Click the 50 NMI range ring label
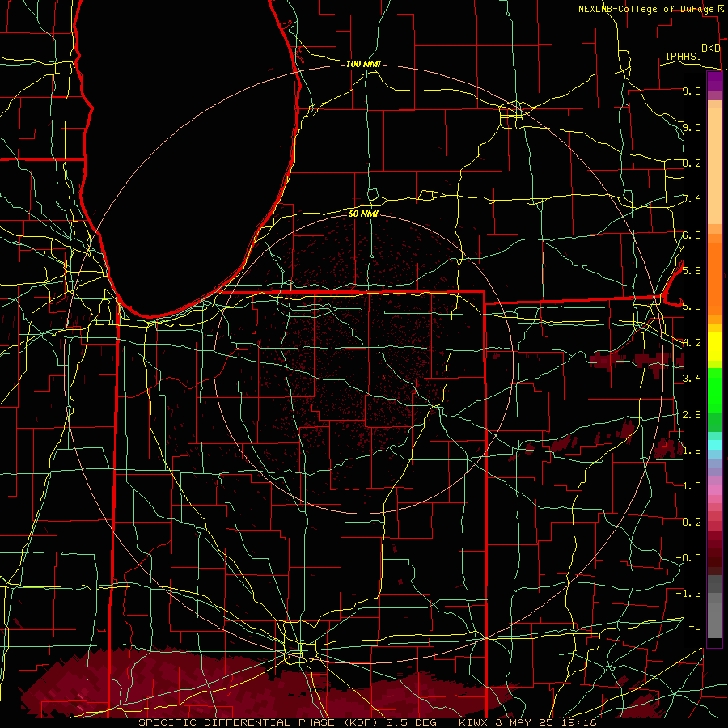The height and width of the screenshot is (728, 728). pyautogui.click(x=363, y=214)
